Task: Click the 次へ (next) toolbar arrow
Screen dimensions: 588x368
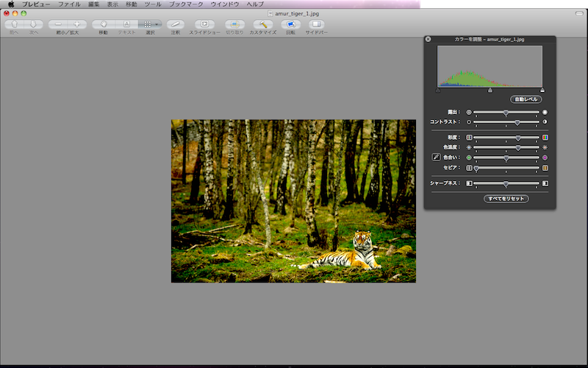Action: point(33,24)
